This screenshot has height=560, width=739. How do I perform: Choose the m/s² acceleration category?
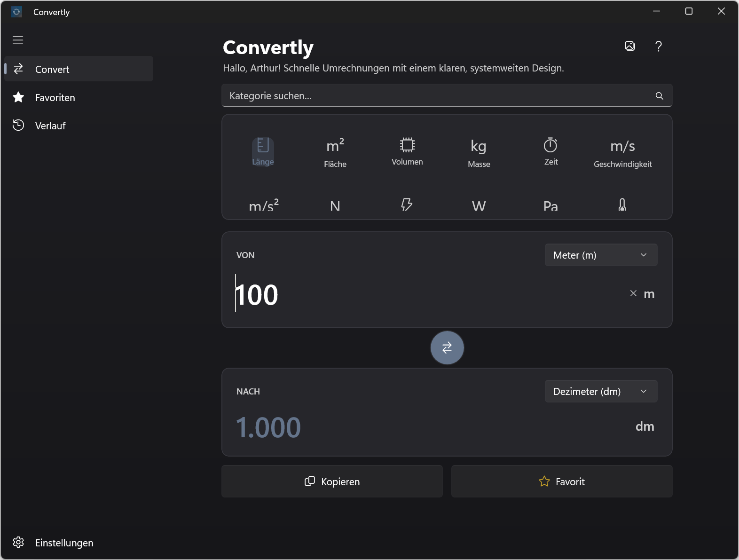pos(264,205)
